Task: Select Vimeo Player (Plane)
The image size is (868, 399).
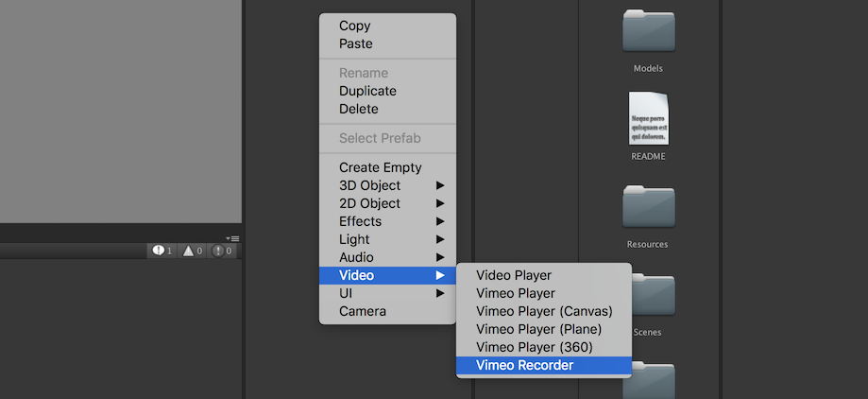Action: click(544, 329)
